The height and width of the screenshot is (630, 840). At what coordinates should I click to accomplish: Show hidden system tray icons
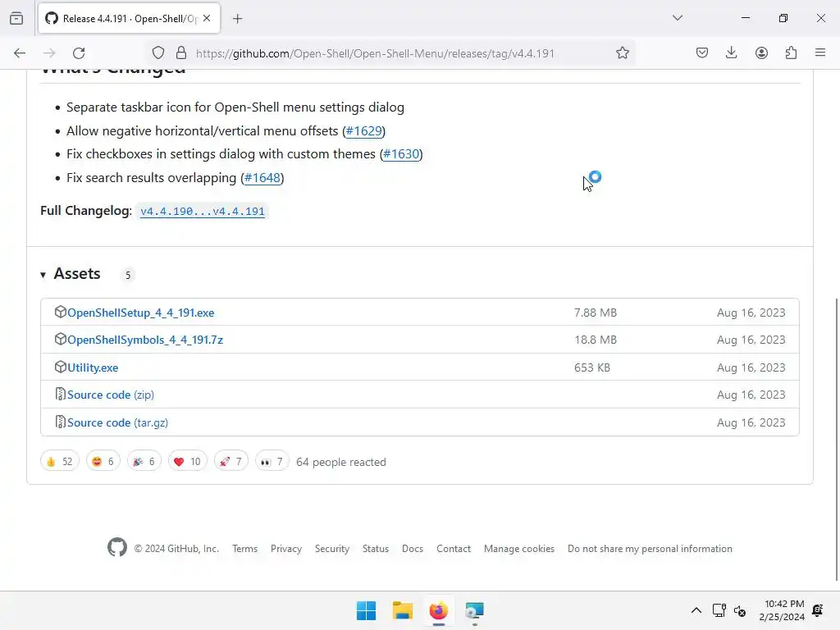click(x=696, y=610)
